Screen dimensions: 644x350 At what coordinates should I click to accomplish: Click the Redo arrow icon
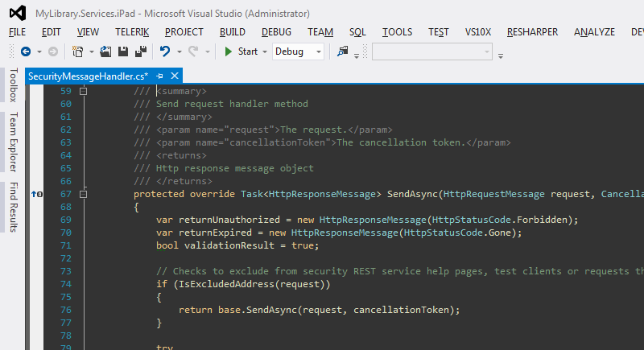pos(193,51)
